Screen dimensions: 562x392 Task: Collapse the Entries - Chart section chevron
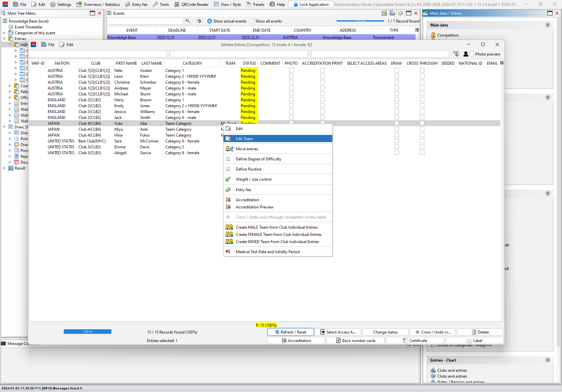(x=548, y=360)
